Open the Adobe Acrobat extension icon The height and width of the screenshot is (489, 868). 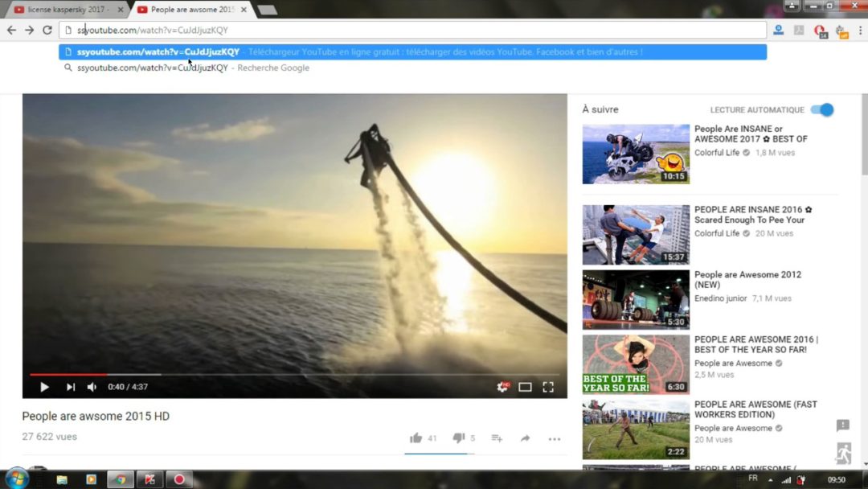[798, 30]
